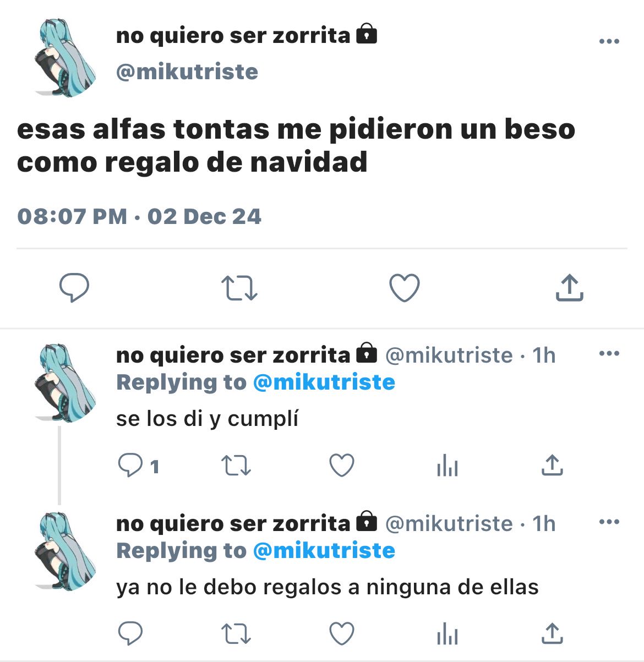Image resolution: width=644 pixels, height=662 pixels.
Task: Open more options on first reply
Action: 609,353
